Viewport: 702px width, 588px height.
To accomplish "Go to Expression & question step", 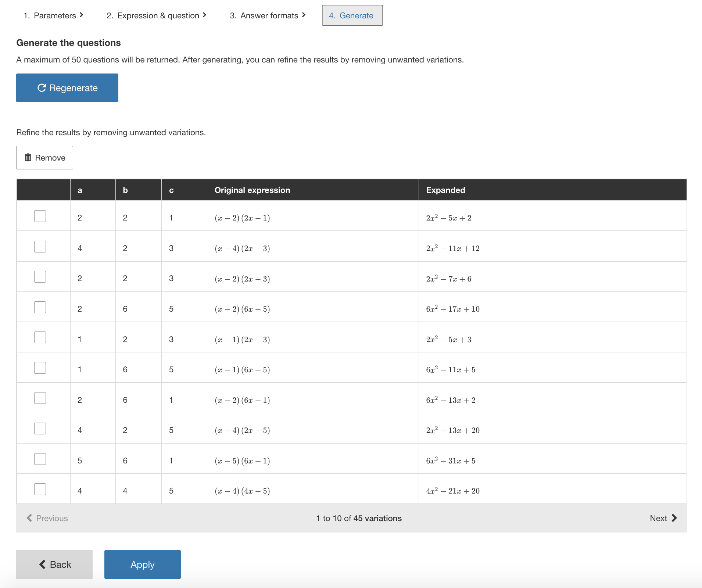I will point(158,15).
